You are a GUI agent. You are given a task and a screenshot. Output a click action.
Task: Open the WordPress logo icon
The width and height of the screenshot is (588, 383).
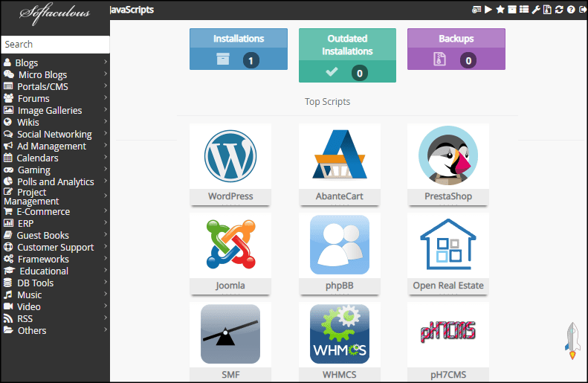[230, 156]
